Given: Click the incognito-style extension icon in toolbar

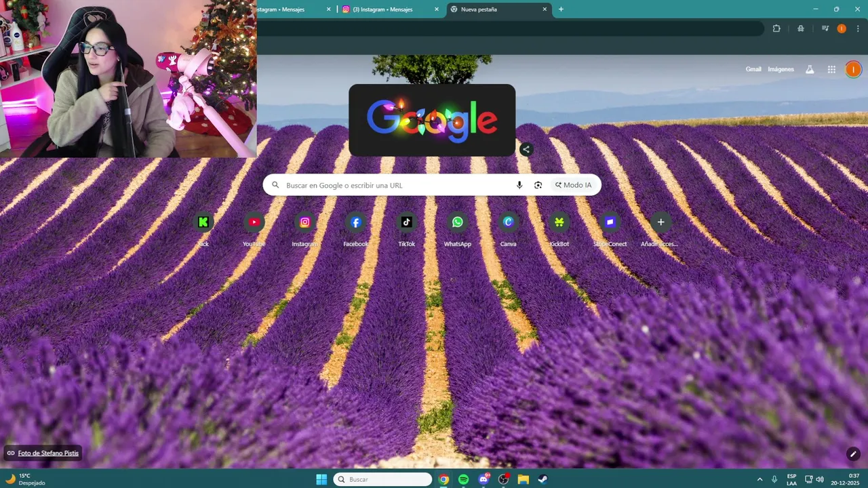Looking at the screenshot, I should click(801, 28).
